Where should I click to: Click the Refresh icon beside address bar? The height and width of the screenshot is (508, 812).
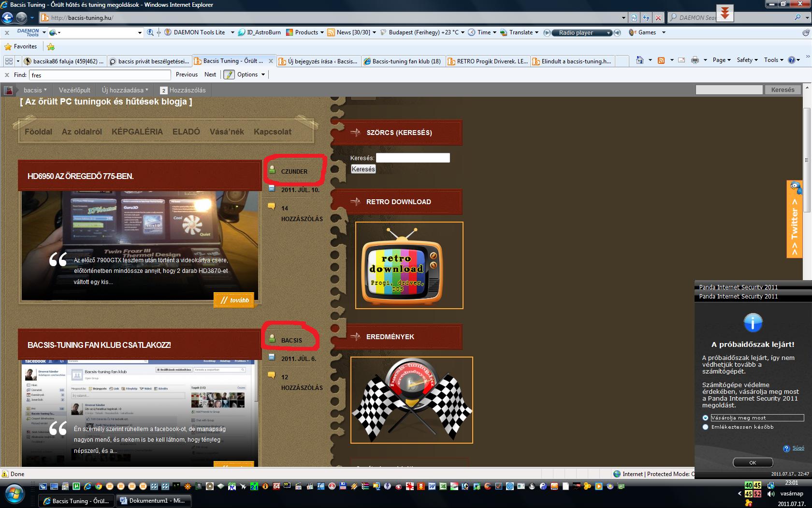click(646, 17)
